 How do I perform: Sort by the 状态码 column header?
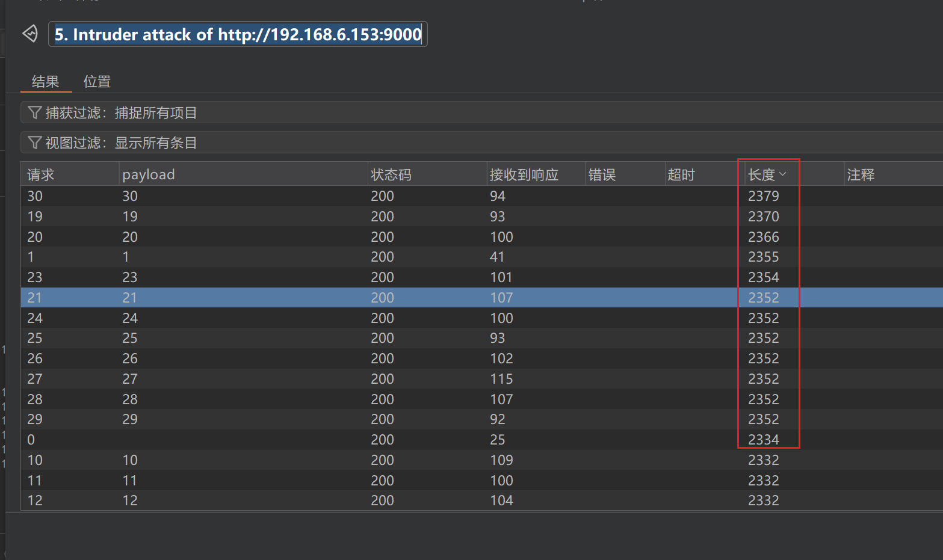[391, 175]
